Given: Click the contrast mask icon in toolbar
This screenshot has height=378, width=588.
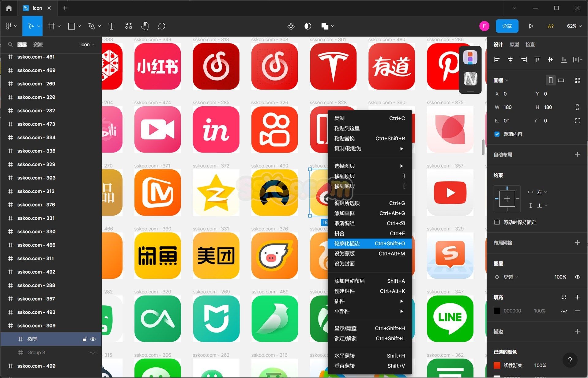Looking at the screenshot, I should 308,26.
